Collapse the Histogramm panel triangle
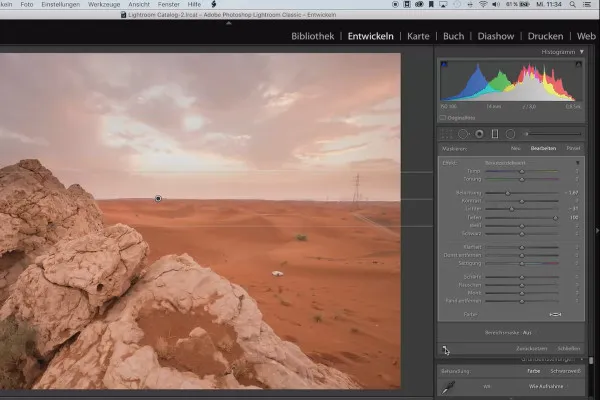This screenshot has width=600, height=400. [x=582, y=52]
